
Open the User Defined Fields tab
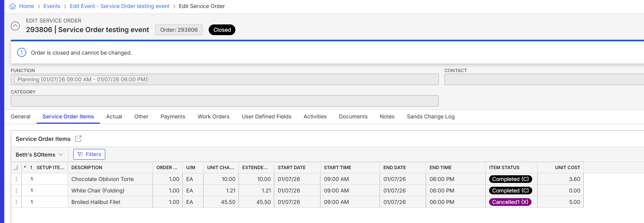pos(267,116)
